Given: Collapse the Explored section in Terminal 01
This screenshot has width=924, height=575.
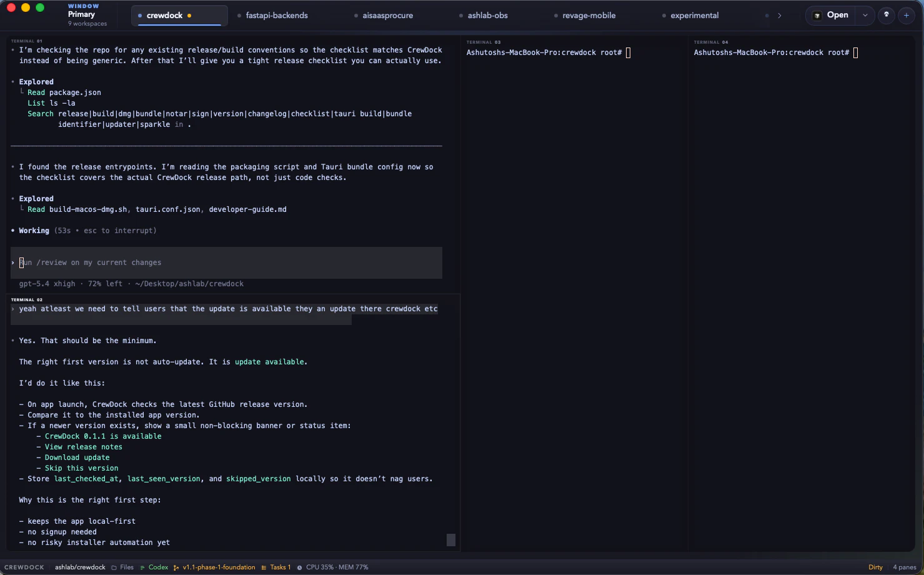Looking at the screenshot, I should [36, 81].
